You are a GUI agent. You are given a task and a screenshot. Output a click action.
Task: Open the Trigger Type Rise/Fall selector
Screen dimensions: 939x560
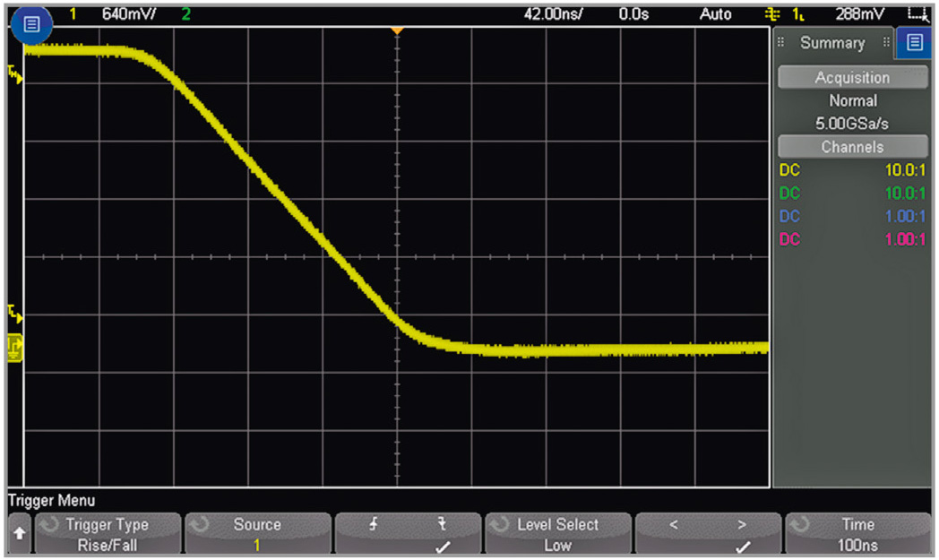click(107, 534)
